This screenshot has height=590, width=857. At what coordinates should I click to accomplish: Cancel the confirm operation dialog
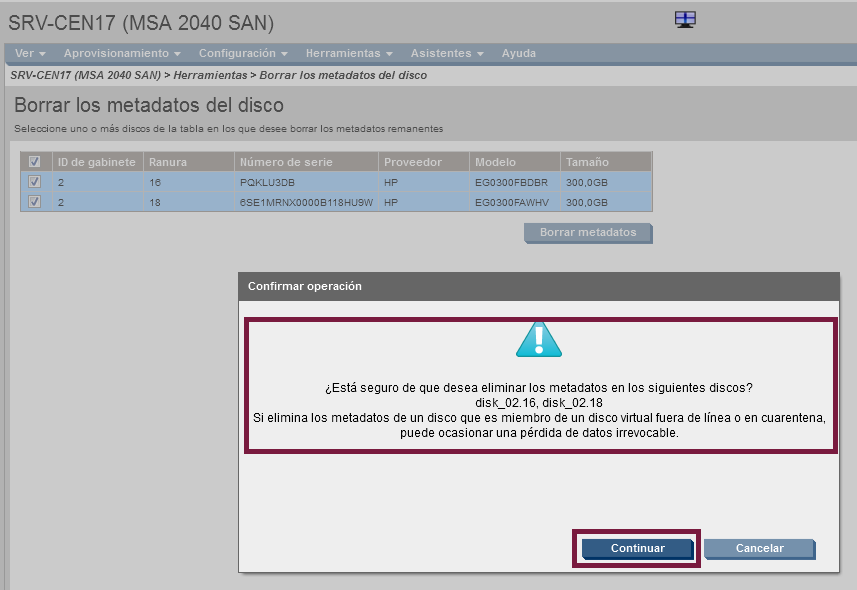[x=759, y=548]
